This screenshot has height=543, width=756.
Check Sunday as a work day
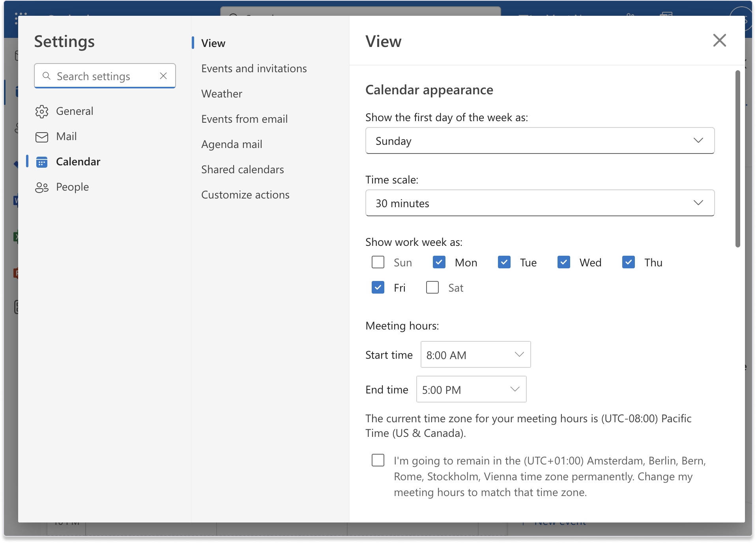[378, 262]
